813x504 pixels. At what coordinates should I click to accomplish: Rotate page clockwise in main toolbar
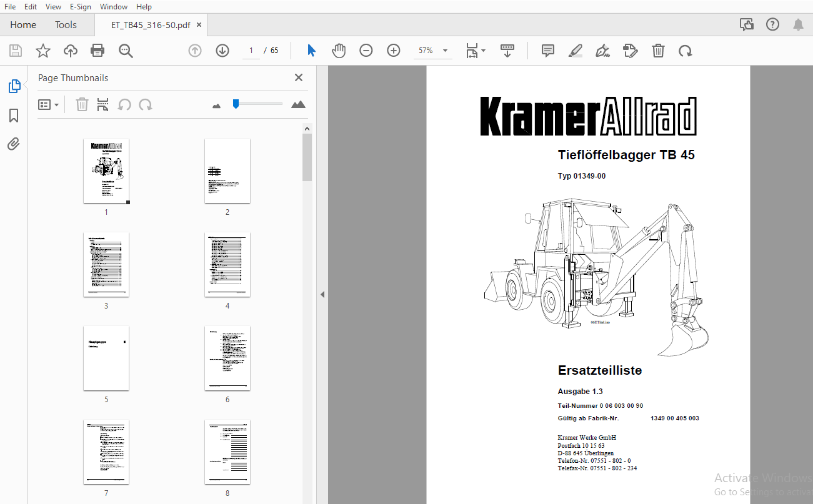pos(686,51)
